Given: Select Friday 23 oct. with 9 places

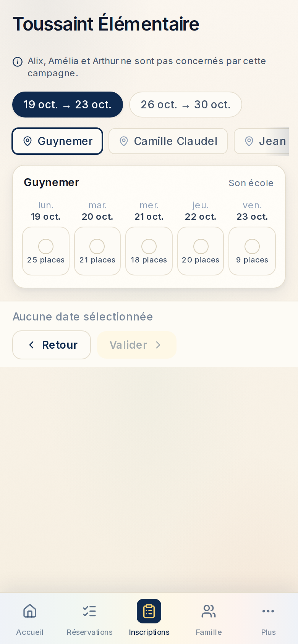Looking at the screenshot, I should (252, 251).
